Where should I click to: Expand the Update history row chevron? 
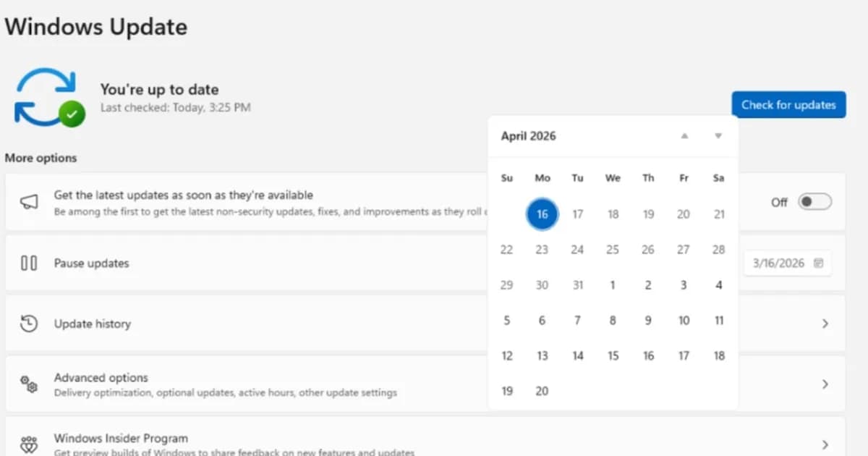pyautogui.click(x=825, y=324)
